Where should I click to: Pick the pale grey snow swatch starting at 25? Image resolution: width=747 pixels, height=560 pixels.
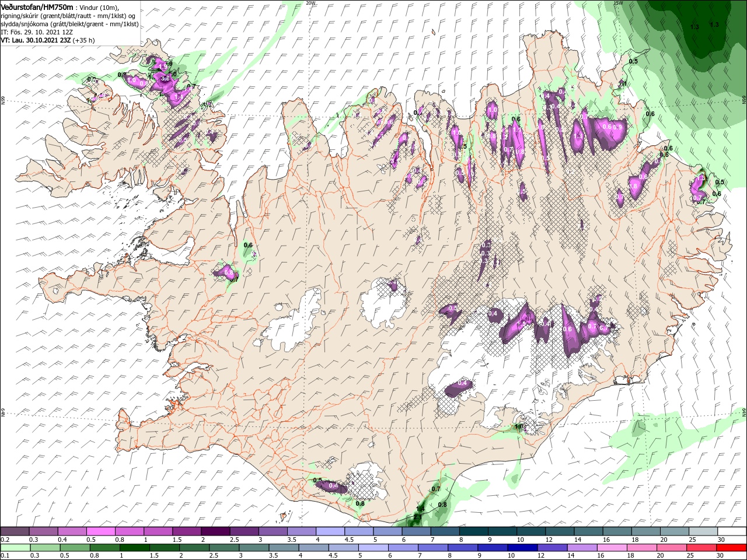pos(703,531)
